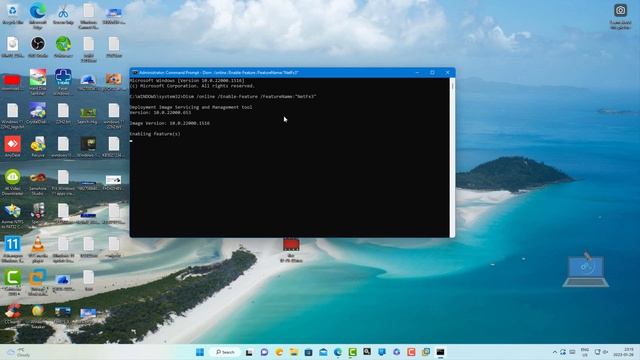Viewport: 640px width, 360px height.
Task: Open the weather widget on the taskbar
Action: pyautogui.click(x=18, y=352)
